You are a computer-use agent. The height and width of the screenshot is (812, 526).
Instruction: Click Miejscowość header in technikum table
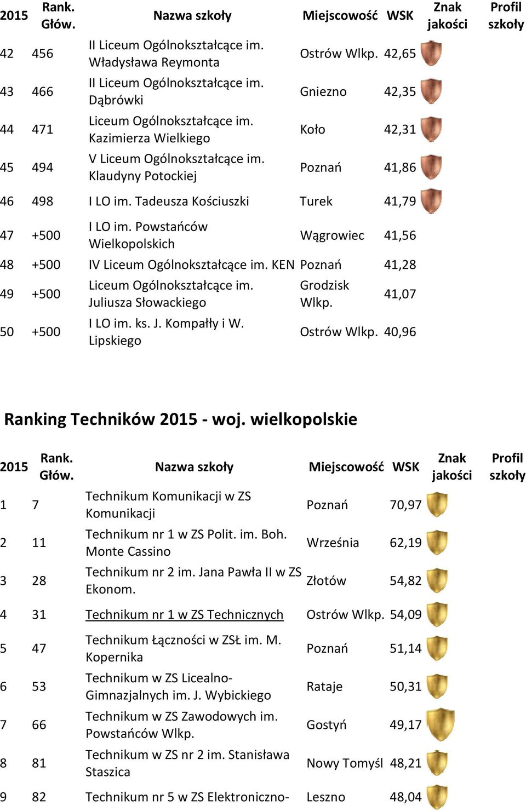(346, 467)
